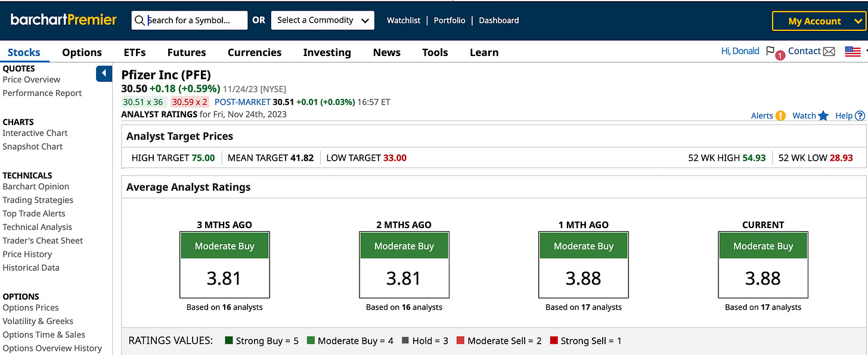The width and height of the screenshot is (868, 355).
Task: Focus the Search for a Symbol field
Action: (189, 20)
